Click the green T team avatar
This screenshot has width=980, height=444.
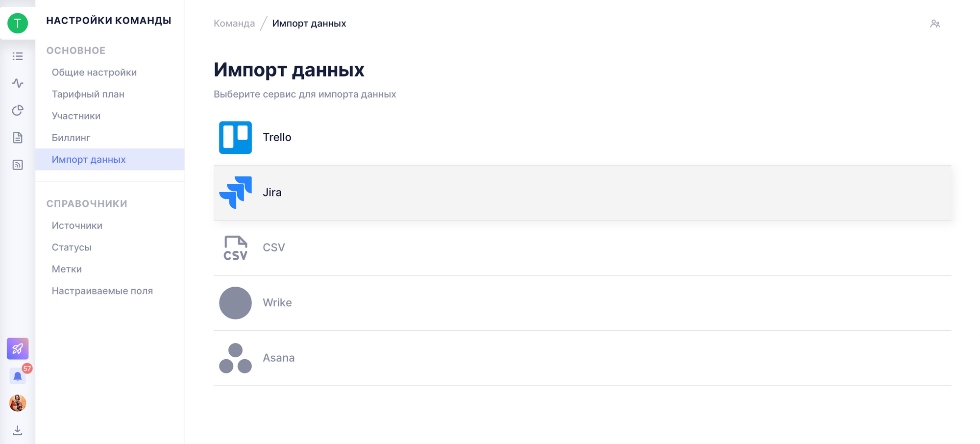click(x=18, y=23)
